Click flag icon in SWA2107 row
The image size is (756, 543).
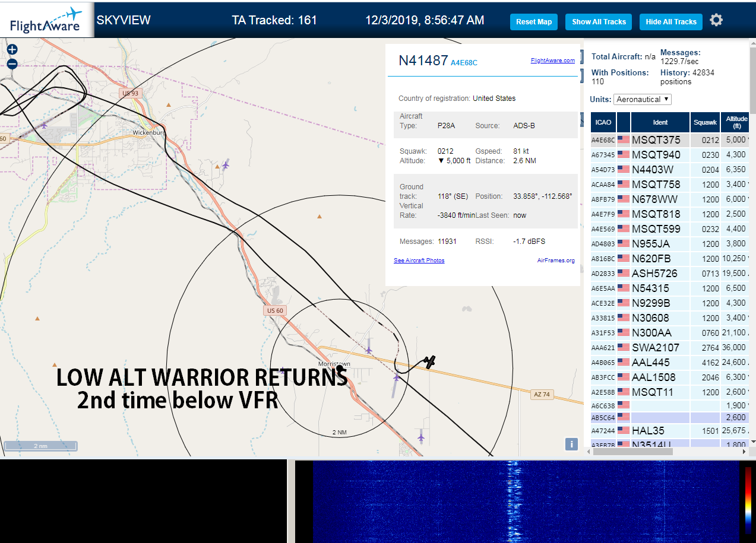(624, 348)
